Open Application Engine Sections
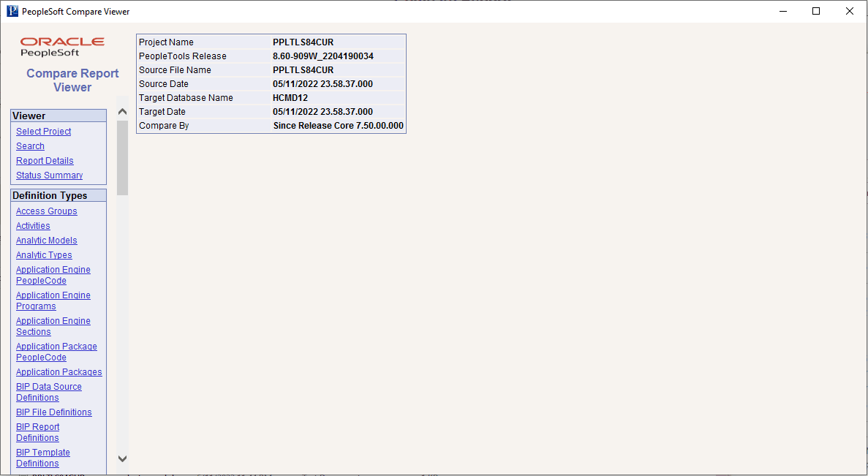This screenshot has width=868, height=476. (53, 325)
